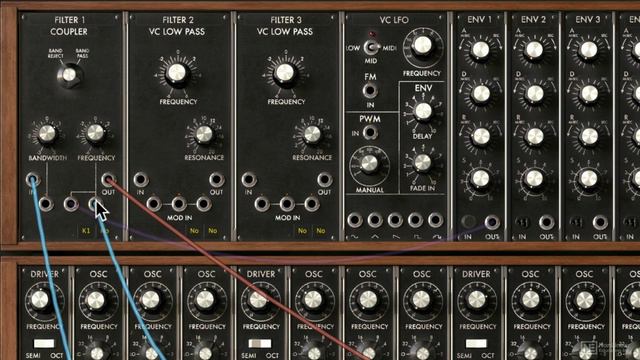Click the Filter 2 RESONANCE knob
This screenshot has width=640, height=360.
click(204, 134)
